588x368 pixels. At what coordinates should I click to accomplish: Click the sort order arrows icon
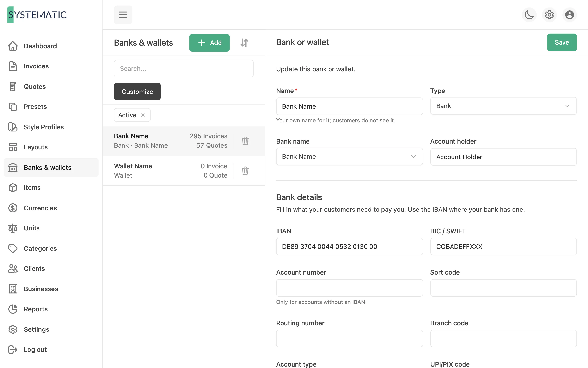[244, 43]
